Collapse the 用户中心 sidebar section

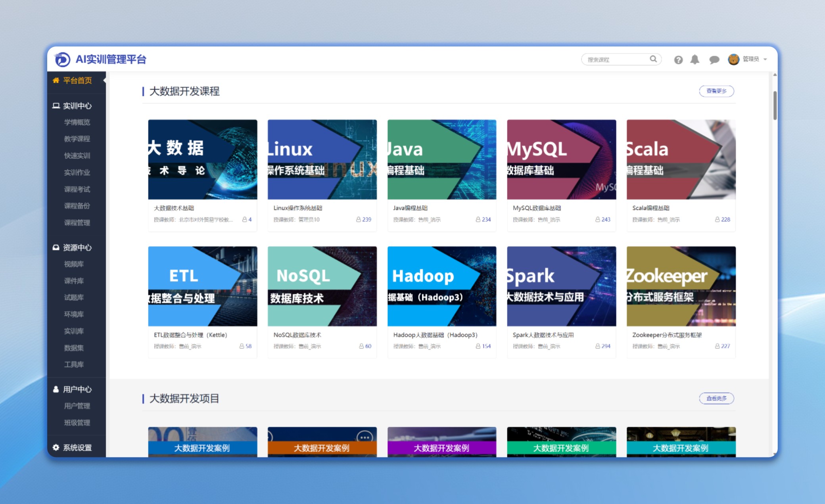tap(77, 389)
